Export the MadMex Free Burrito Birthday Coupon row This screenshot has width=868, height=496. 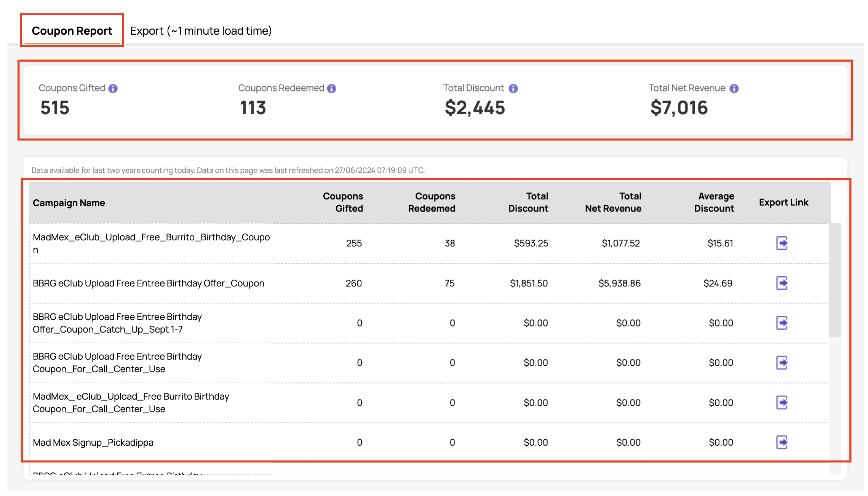(x=782, y=243)
